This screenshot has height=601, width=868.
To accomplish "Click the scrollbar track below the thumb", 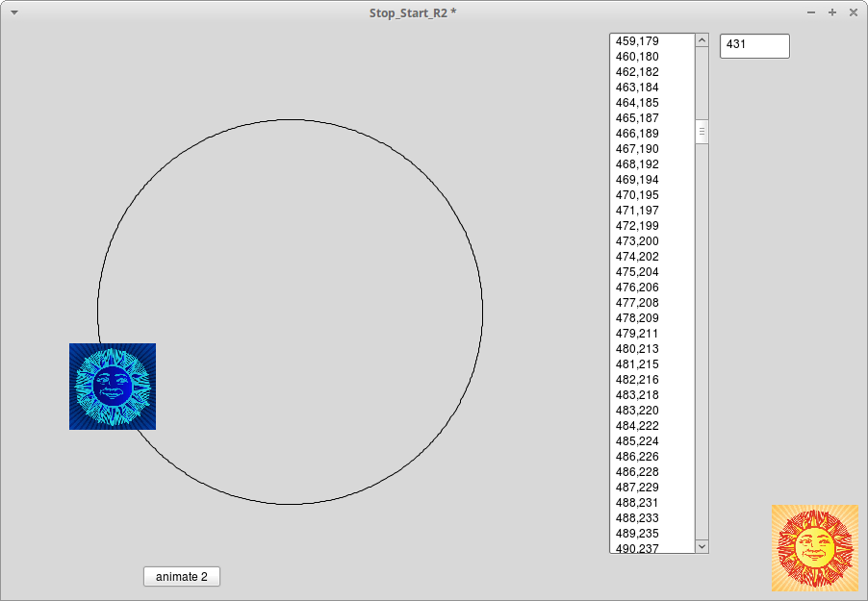I will [702, 337].
